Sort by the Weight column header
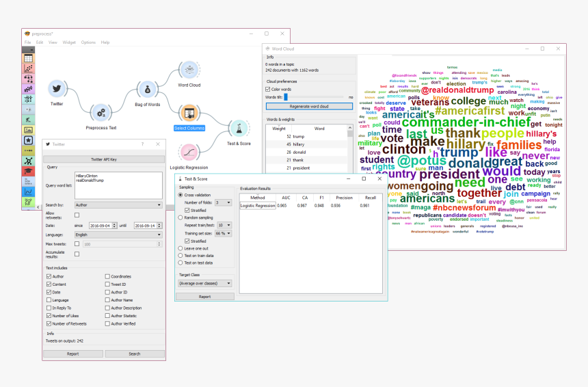588x387 pixels. point(279,129)
